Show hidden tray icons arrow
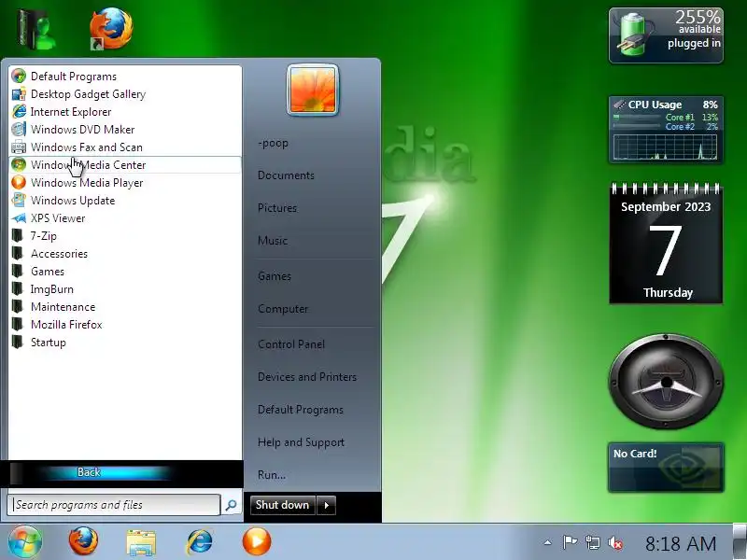747x560 pixels. click(x=548, y=542)
